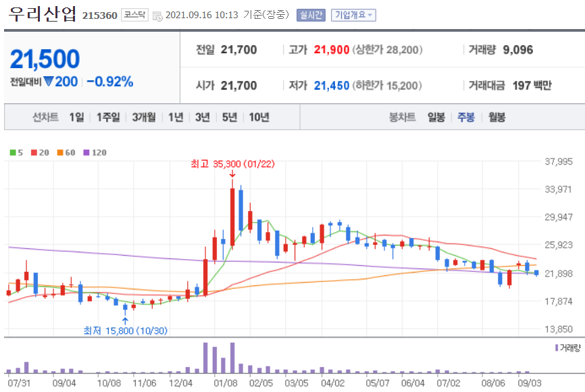Image resolution: width=585 pixels, height=392 pixels.
Task: Click the 21,898 price axis label
Action: [558, 273]
